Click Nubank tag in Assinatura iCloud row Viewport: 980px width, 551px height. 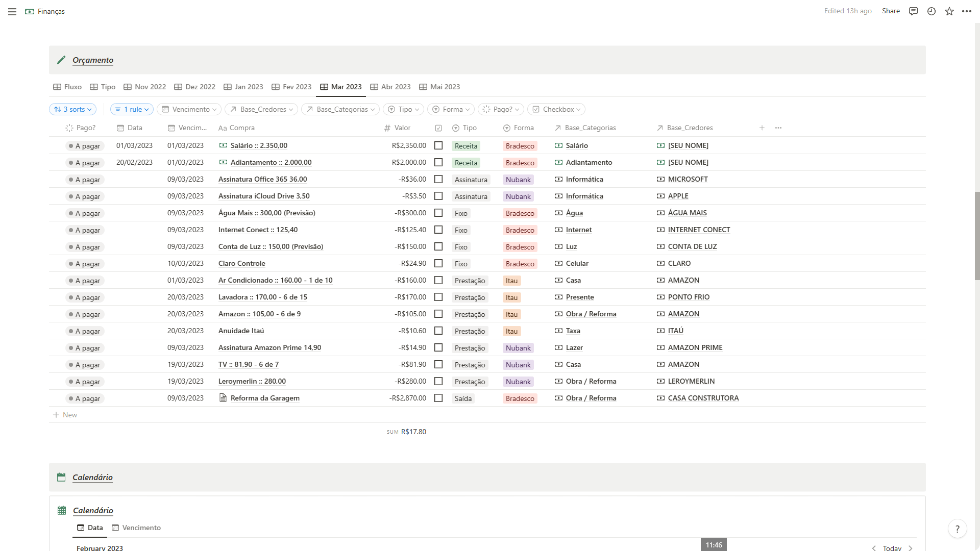click(518, 196)
